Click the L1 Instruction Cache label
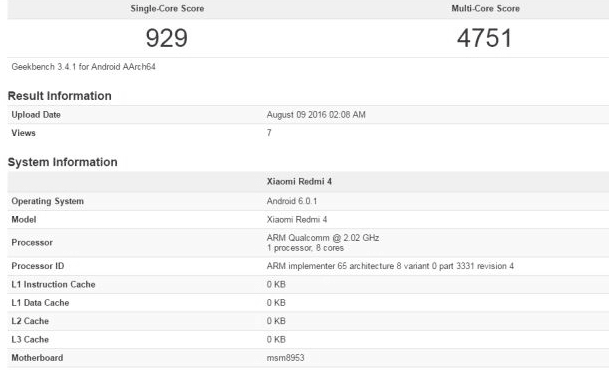609x375 pixels. pos(53,285)
